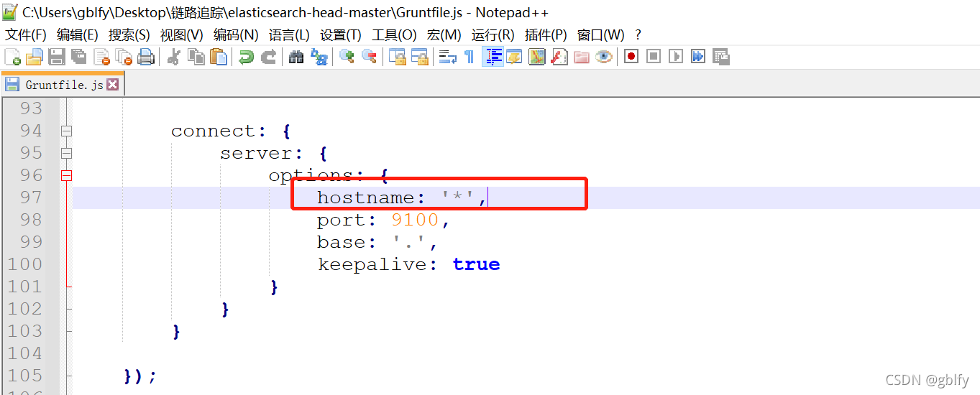Open Find with the binoculars icon
Image resolution: width=980 pixels, height=395 pixels.
pos(296,57)
